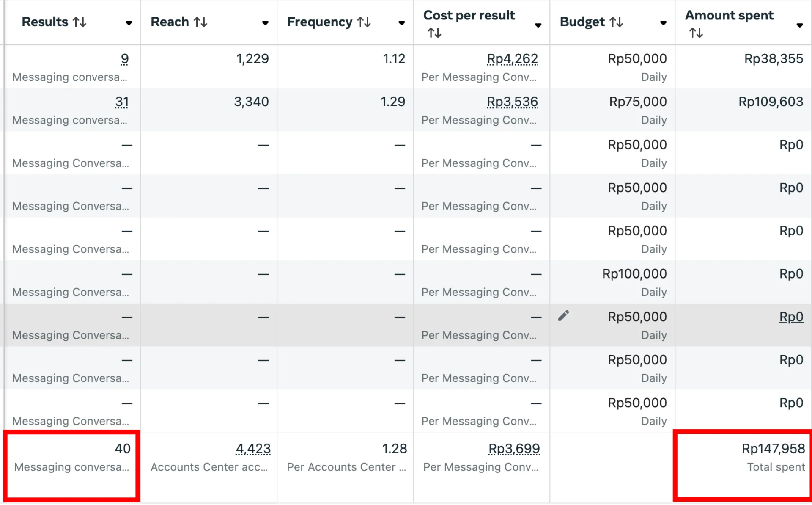Click the sort arrows on Cost per result header
This screenshot has height=505, width=812.
pyautogui.click(x=434, y=32)
